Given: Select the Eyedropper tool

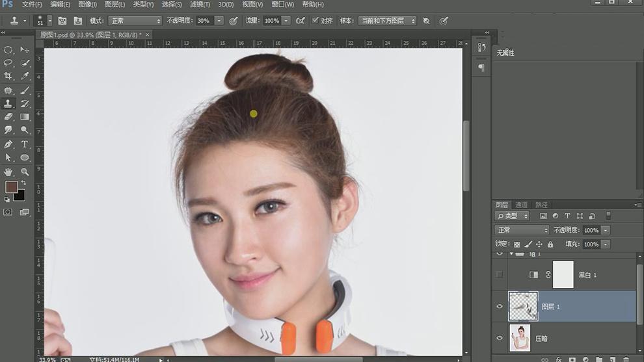Looking at the screenshot, I should (25, 76).
